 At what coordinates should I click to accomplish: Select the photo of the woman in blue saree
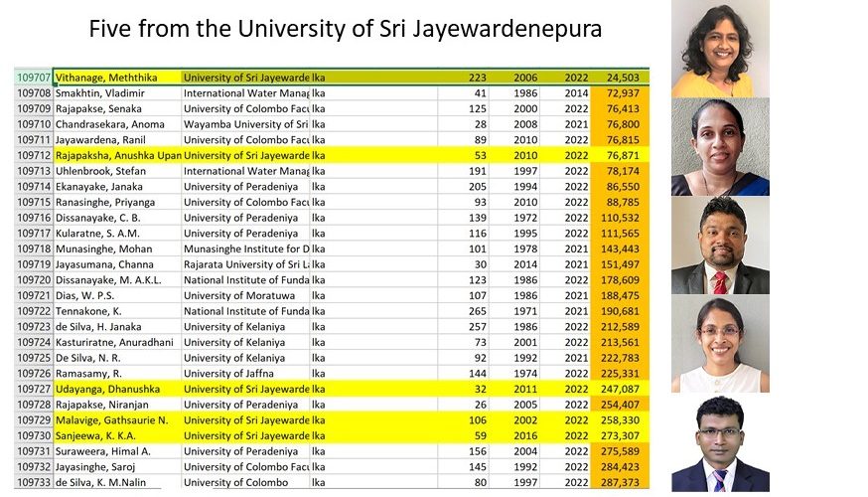pyautogui.click(x=719, y=147)
